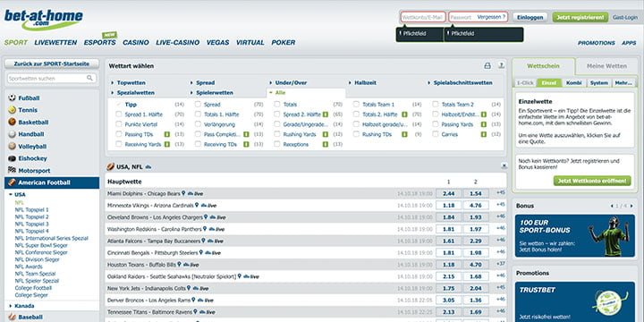This screenshot has height=322, width=644.
Task: Click the Eishockey puck icon
Action: coord(12,158)
